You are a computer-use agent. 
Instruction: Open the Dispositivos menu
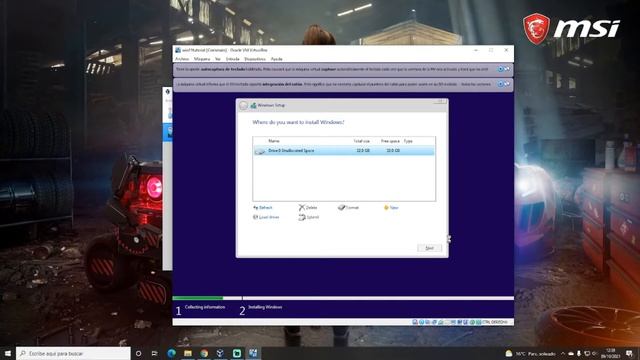click(255, 59)
